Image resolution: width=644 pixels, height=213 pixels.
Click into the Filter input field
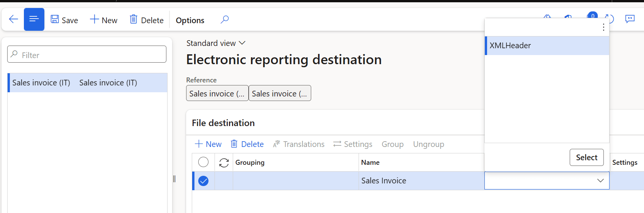click(x=91, y=55)
